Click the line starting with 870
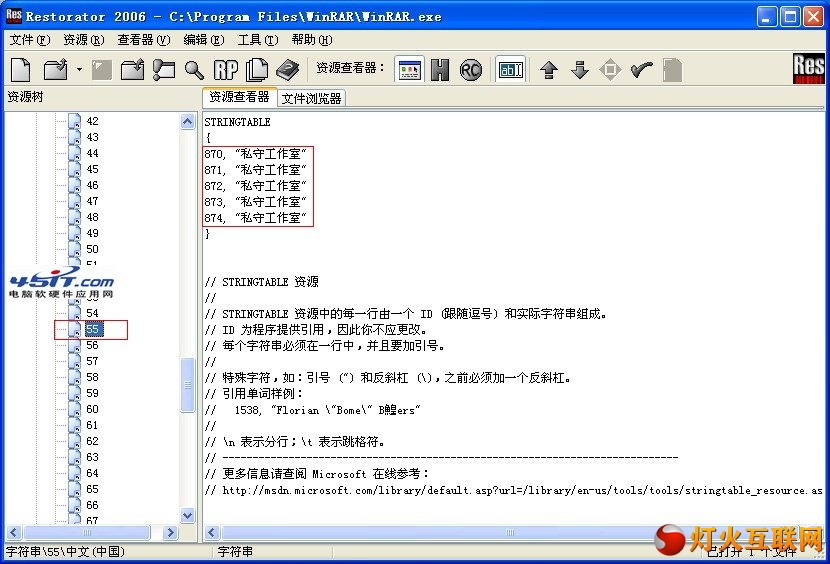This screenshot has width=830, height=564. coord(256,154)
